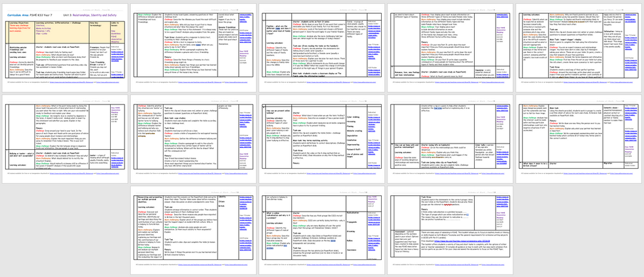This screenshot has height=277, width=644.
Task: Select the page about different types of families
Action: pos(321,44)
